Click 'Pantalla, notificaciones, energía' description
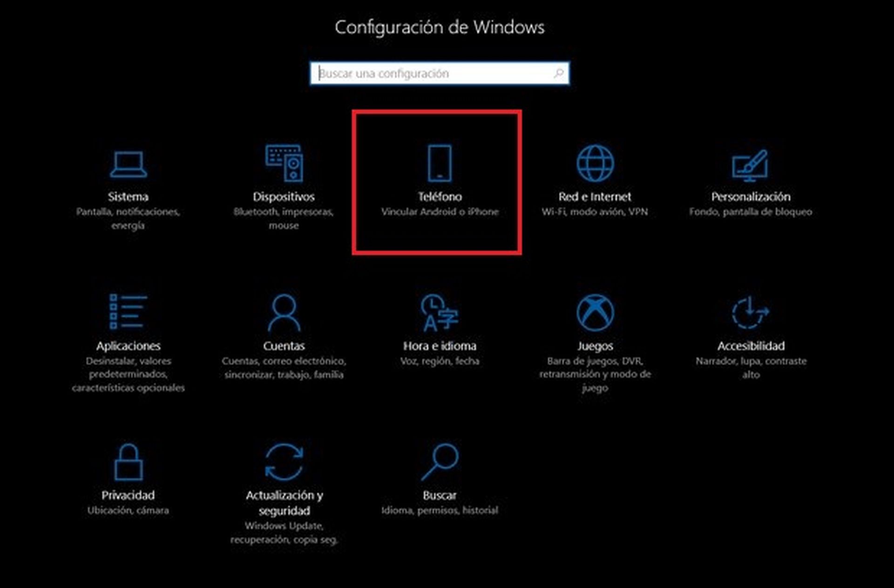Viewport: 894px width, 588px height. (129, 218)
